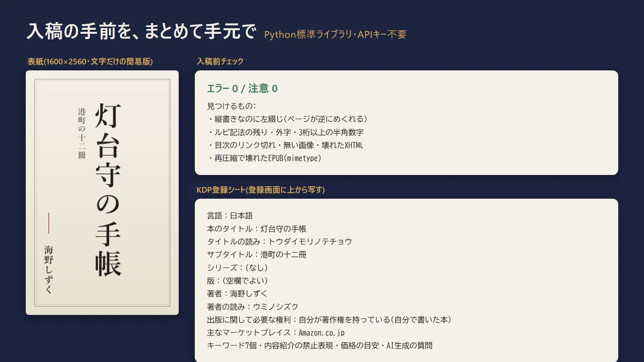
Task: Click the section label 入稿前チェック
Action: tap(220, 62)
